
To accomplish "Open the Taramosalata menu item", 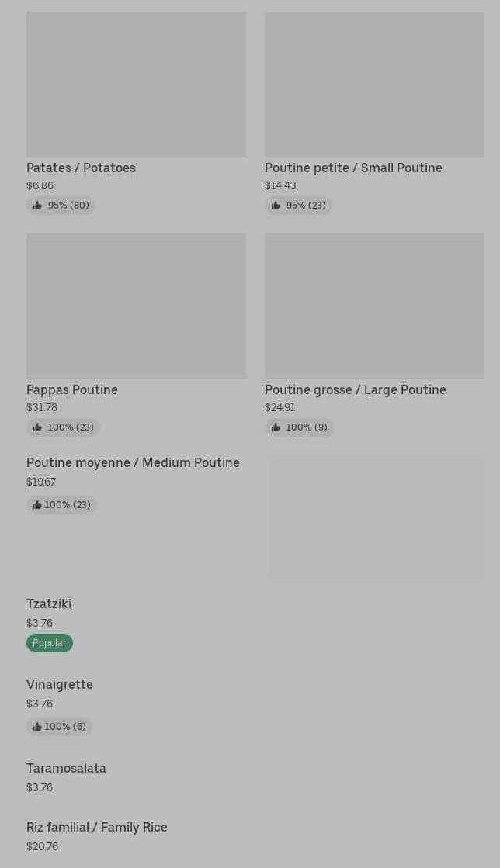I will click(x=66, y=768).
